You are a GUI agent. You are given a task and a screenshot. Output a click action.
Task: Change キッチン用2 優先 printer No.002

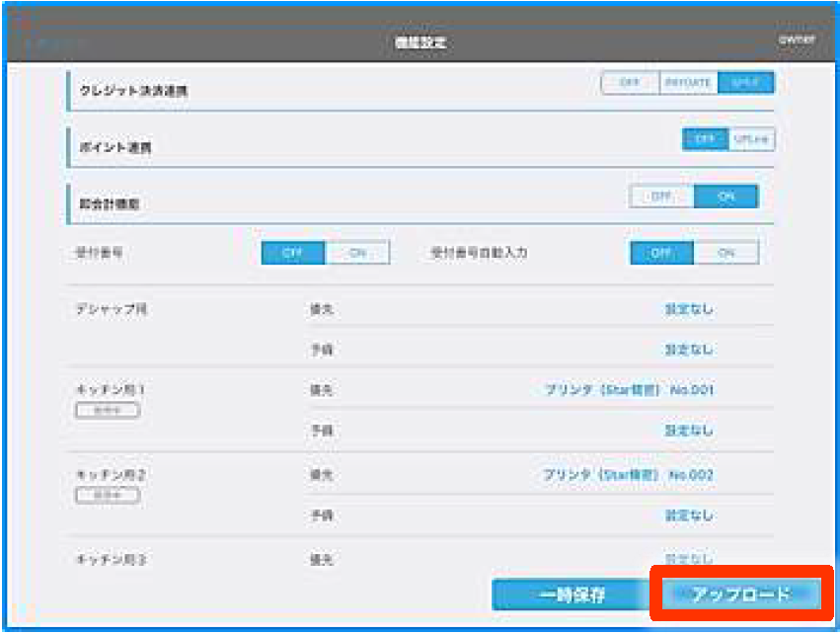click(629, 475)
